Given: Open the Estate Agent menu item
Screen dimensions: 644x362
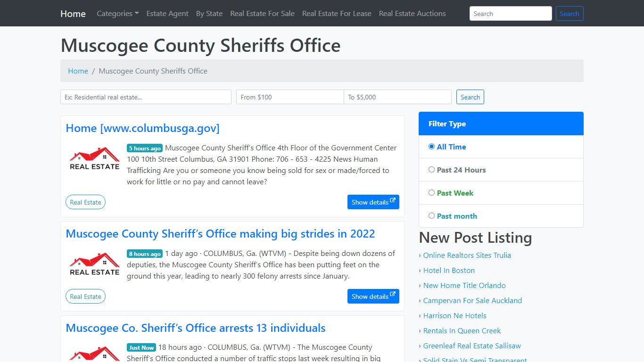Looking at the screenshot, I should tap(167, 14).
